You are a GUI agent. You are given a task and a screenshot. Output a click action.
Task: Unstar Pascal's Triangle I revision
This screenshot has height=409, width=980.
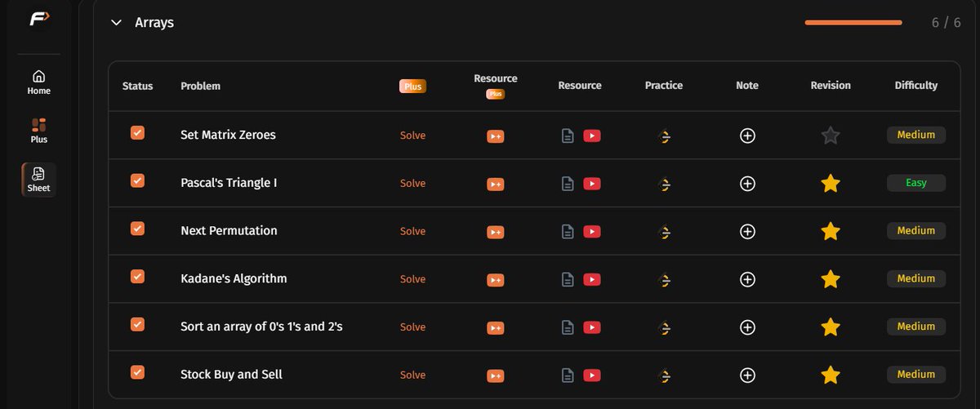coord(831,183)
